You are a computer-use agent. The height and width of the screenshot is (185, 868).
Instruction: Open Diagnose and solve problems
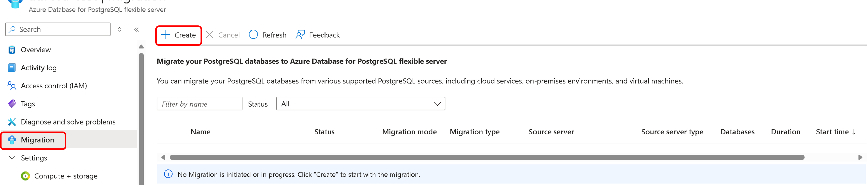click(68, 122)
